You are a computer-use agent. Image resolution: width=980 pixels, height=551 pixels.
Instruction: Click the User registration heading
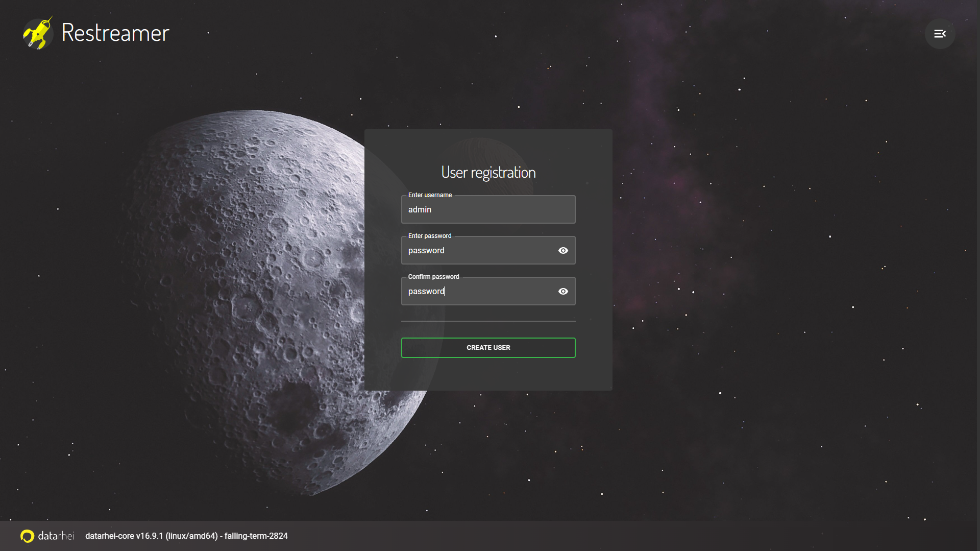[x=488, y=173]
